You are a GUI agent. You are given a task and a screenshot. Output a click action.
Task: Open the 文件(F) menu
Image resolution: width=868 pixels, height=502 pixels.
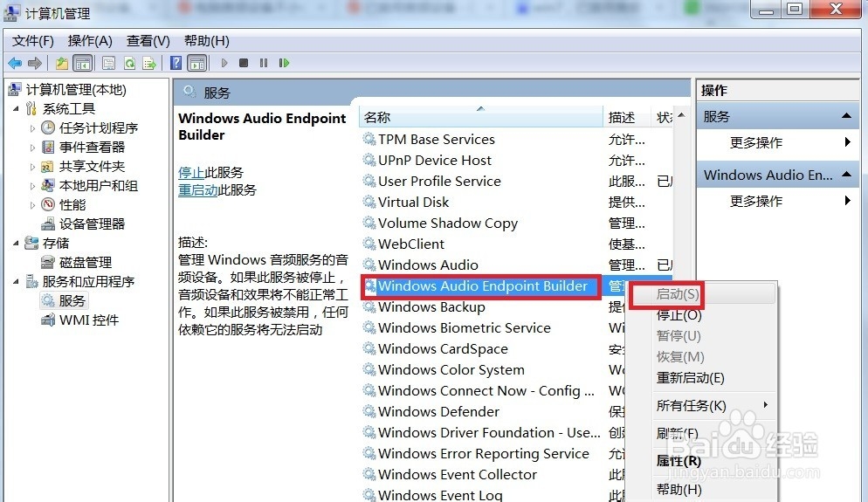[32, 41]
